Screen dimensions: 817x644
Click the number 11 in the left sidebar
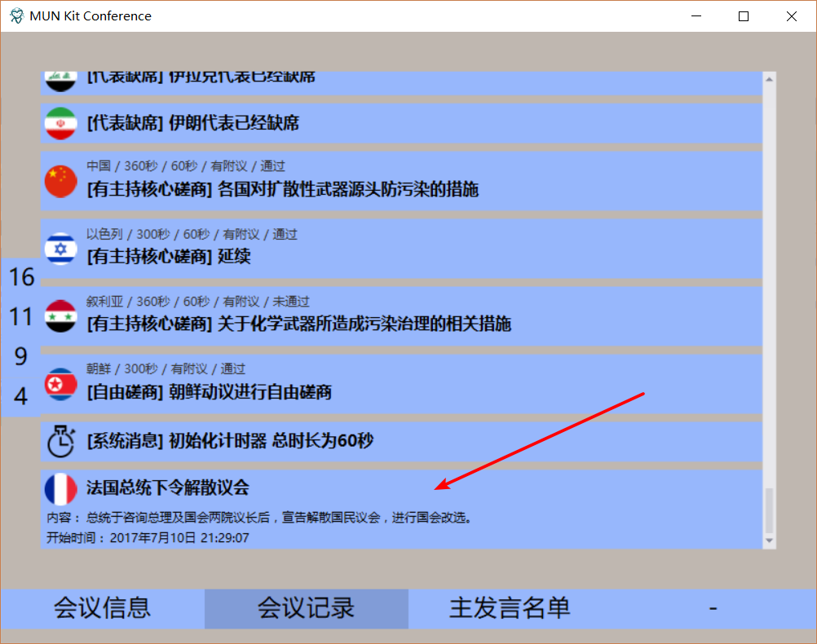[20, 317]
